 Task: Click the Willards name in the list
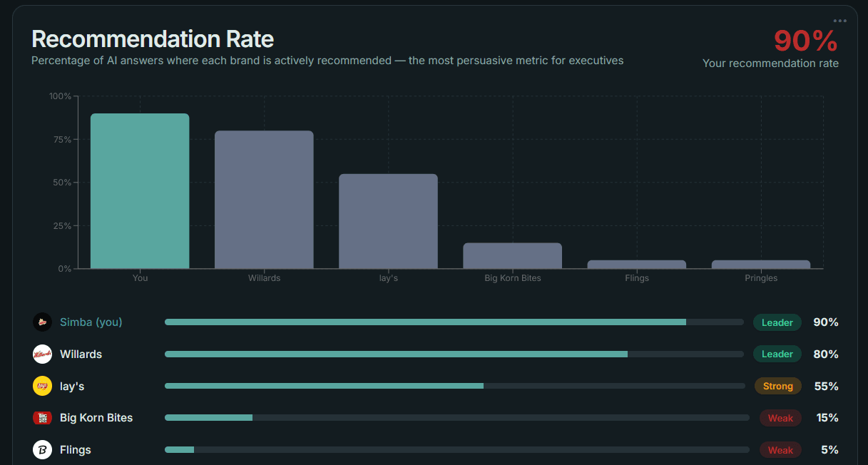81,354
